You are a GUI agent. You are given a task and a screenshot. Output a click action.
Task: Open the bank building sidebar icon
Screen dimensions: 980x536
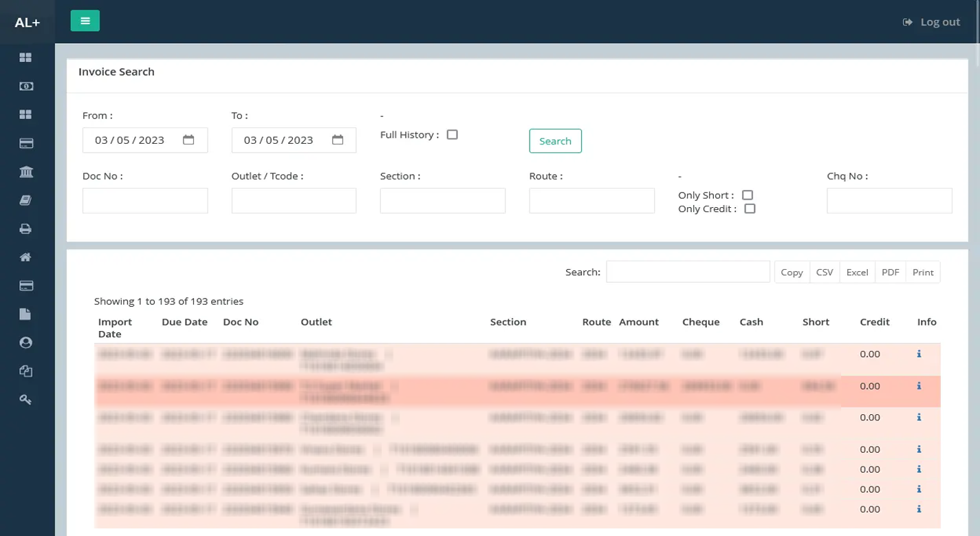coord(25,172)
